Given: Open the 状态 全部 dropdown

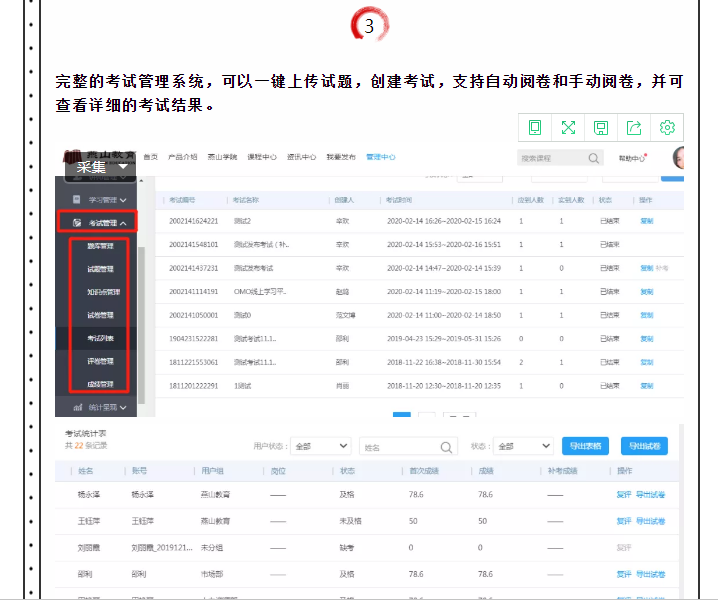Looking at the screenshot, I should point(523,446).
